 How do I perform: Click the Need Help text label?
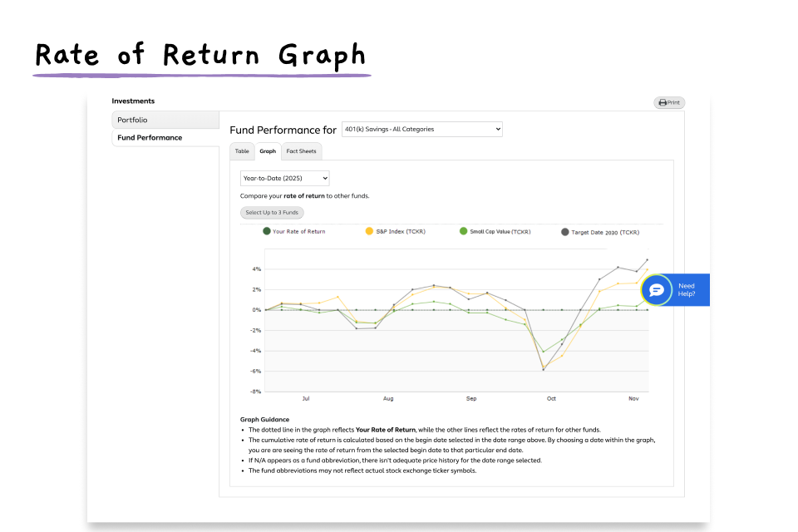point(687,290)
